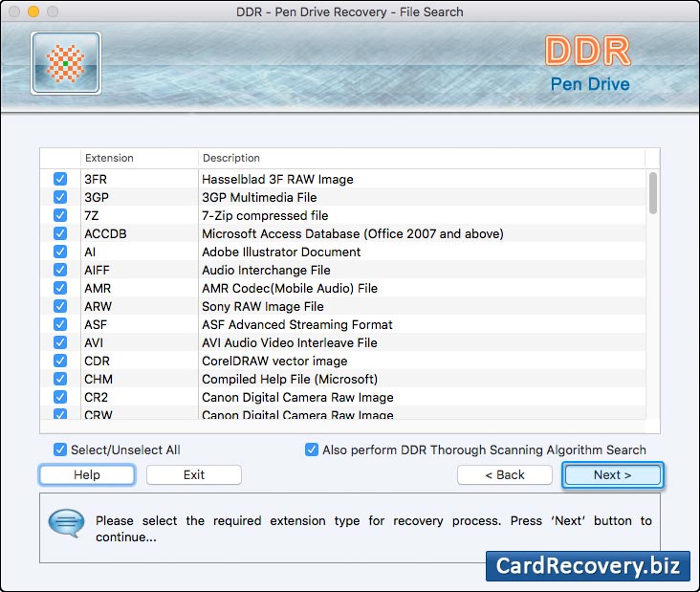Continue with the Next button
This screenshot has width=700, height=592.
[612, 474]
